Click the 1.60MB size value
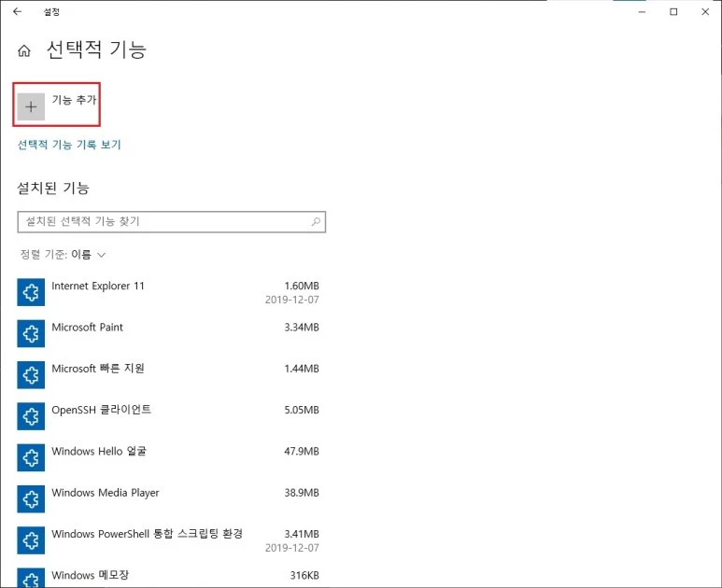The width and height of the screenshot is (722, 588). click(302, 287)
